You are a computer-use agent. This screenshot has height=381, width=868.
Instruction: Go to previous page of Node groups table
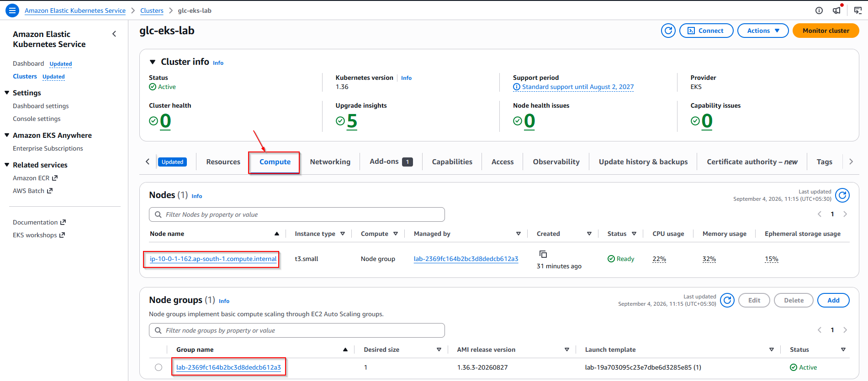(820, 330)
